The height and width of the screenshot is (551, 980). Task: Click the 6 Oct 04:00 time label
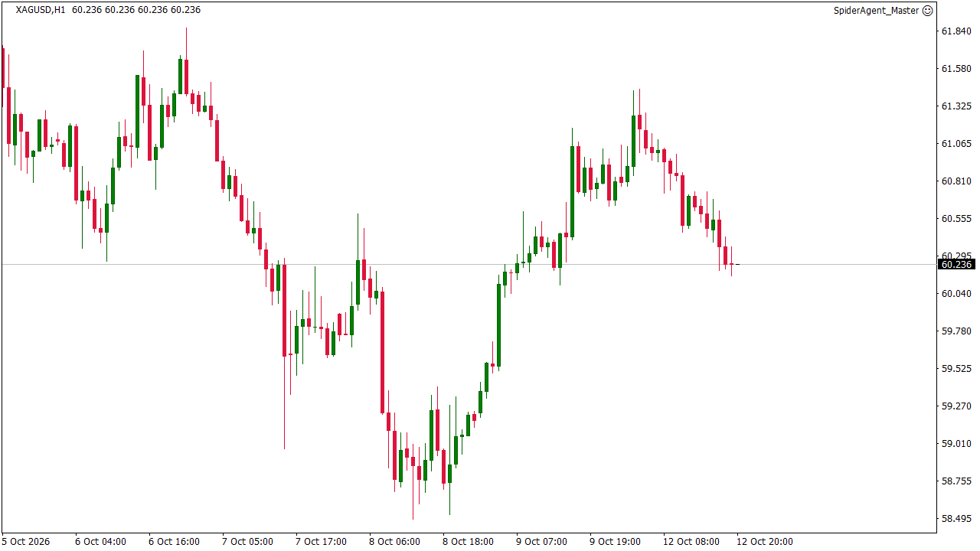(x=100, y=542)
